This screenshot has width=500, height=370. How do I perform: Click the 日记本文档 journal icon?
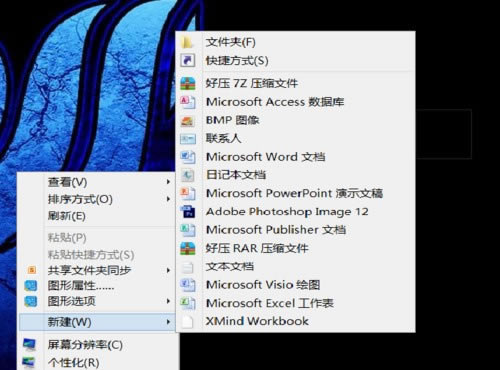pos(188,175)
